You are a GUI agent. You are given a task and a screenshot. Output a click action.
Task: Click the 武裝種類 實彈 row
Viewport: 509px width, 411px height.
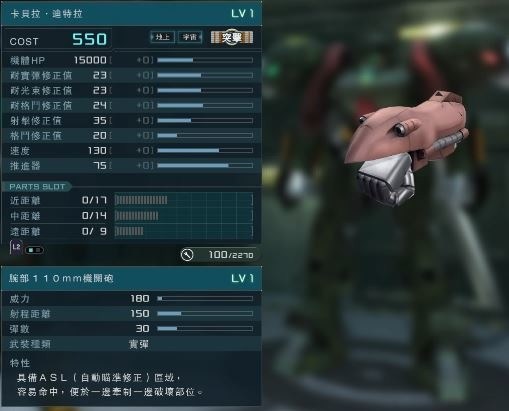[x=131, y=344]
